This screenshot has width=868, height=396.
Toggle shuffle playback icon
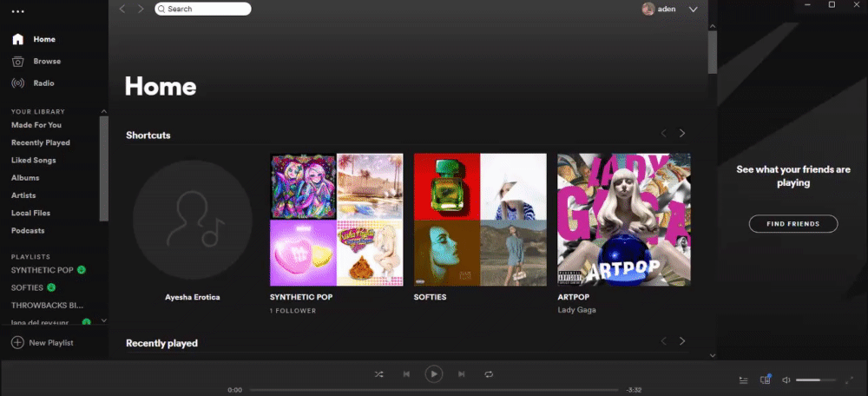click(378, 374)
